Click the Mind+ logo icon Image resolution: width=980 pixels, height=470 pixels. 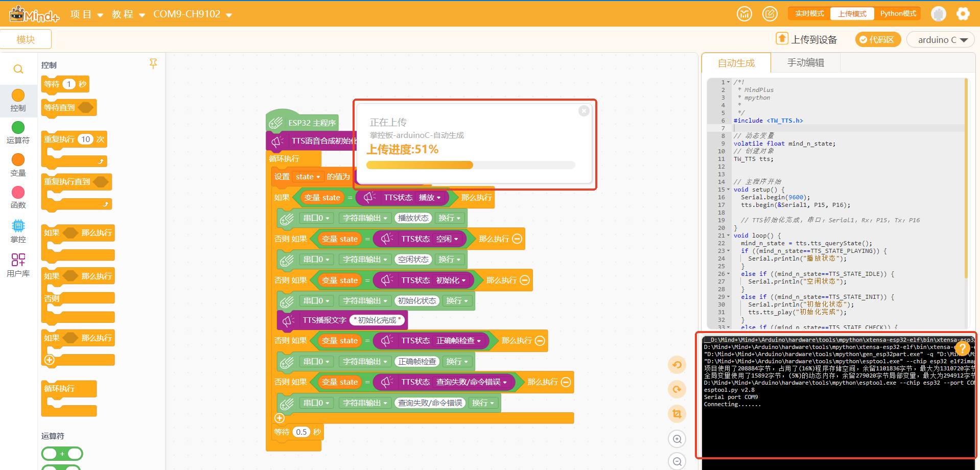tap(34, 14)
